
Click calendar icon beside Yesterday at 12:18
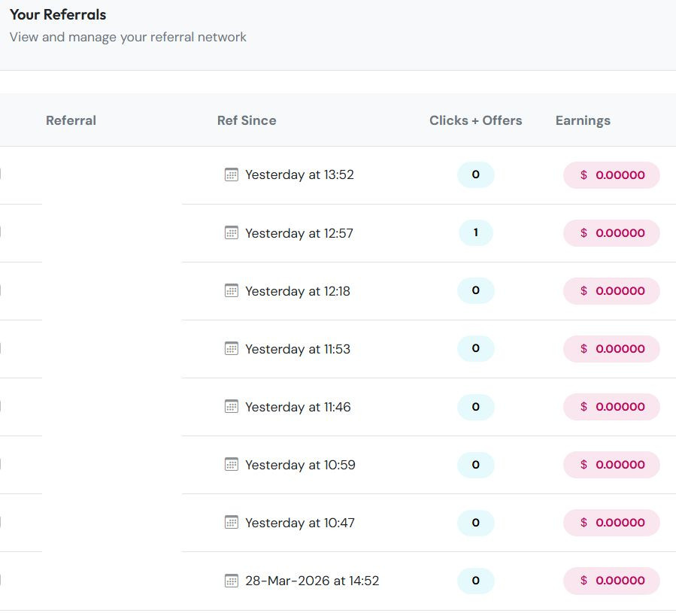click(x=232, y=291)
